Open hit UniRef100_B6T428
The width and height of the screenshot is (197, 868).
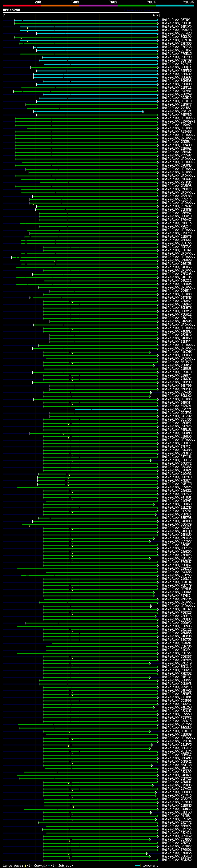click(177, 33)
